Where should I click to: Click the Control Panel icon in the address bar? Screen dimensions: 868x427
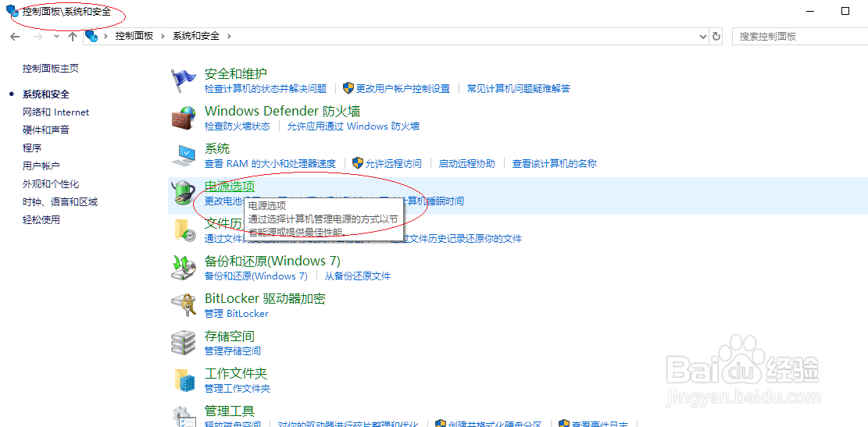(91, 36)
